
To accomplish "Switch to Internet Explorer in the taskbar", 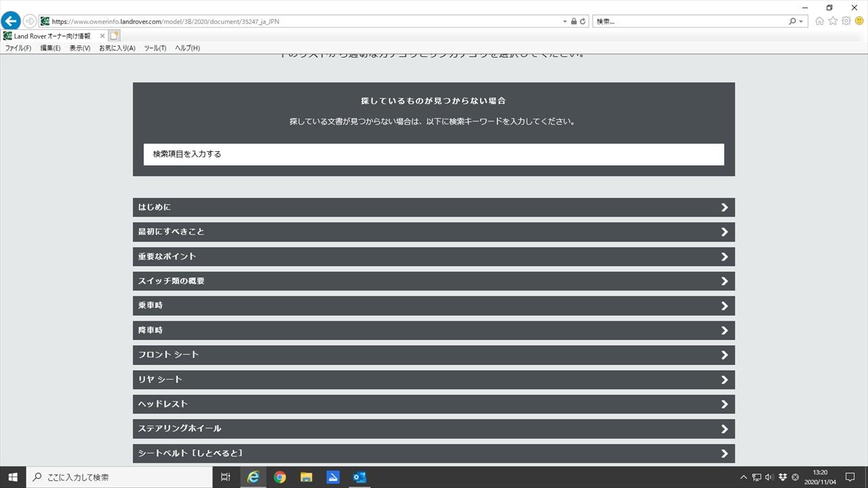I will tap(253, 477).
